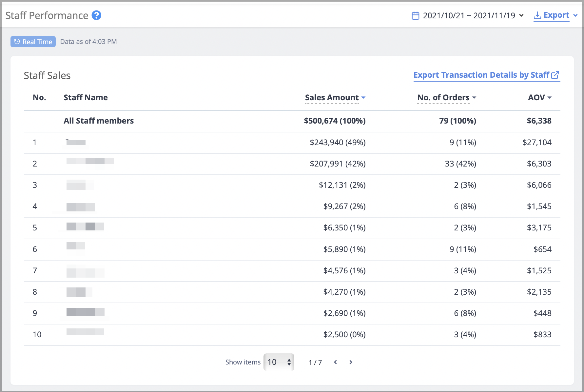Sort by AOV using its arrow
This screenshot has height=392, width=584.
[x=549, y=98]
